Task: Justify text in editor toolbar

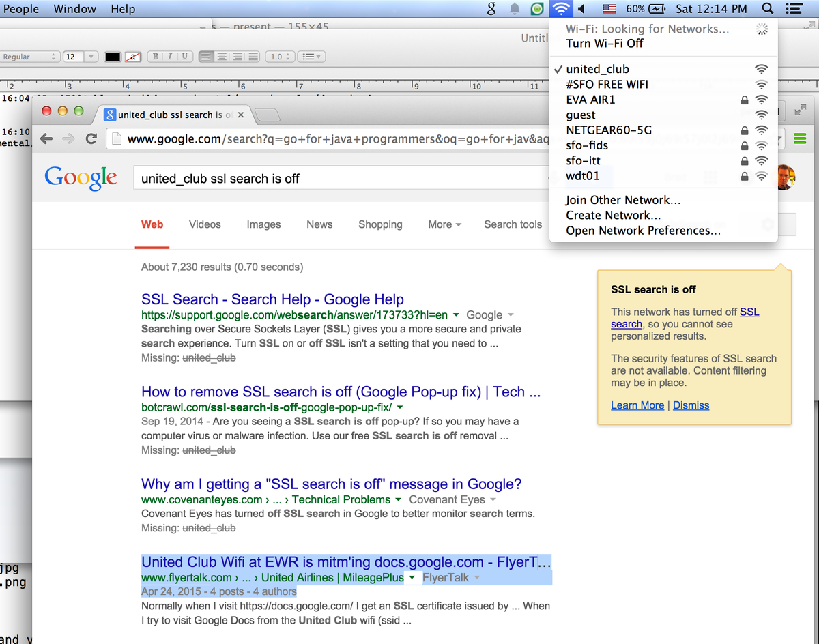Action: tap(252, 57)
